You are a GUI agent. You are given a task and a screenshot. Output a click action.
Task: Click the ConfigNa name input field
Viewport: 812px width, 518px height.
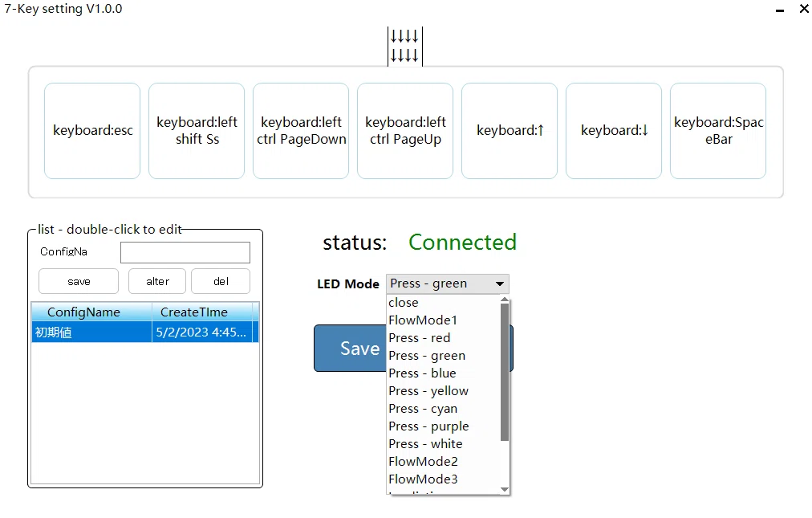tap(185, 252)
